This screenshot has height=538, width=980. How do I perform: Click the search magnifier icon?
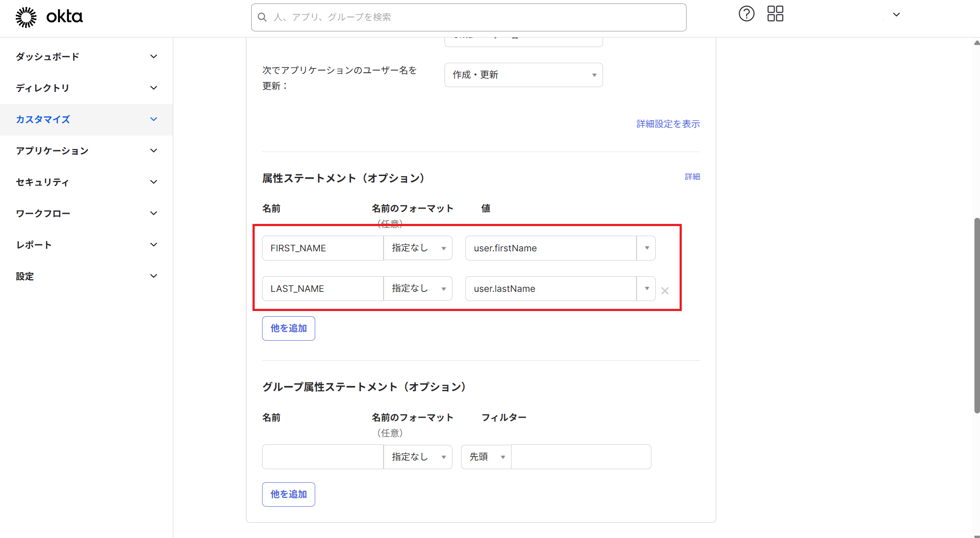pyautogui.click(x=262, y=17)
